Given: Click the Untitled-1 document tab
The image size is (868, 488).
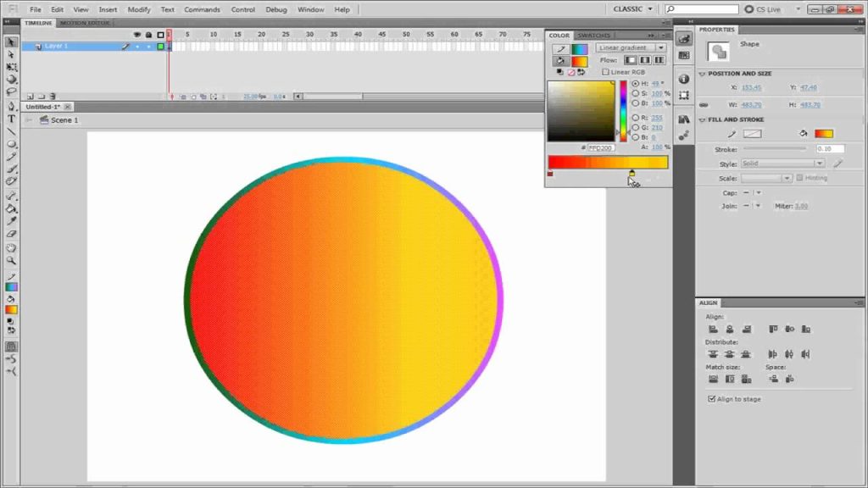Looking at the screenshot, I should click(x=42, y=107).
